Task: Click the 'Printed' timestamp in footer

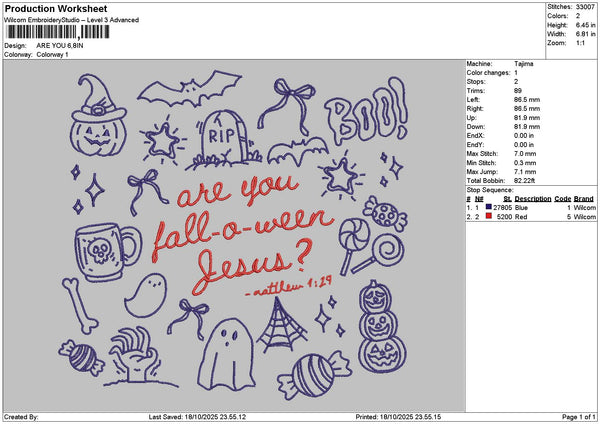Action: point(398,417)
